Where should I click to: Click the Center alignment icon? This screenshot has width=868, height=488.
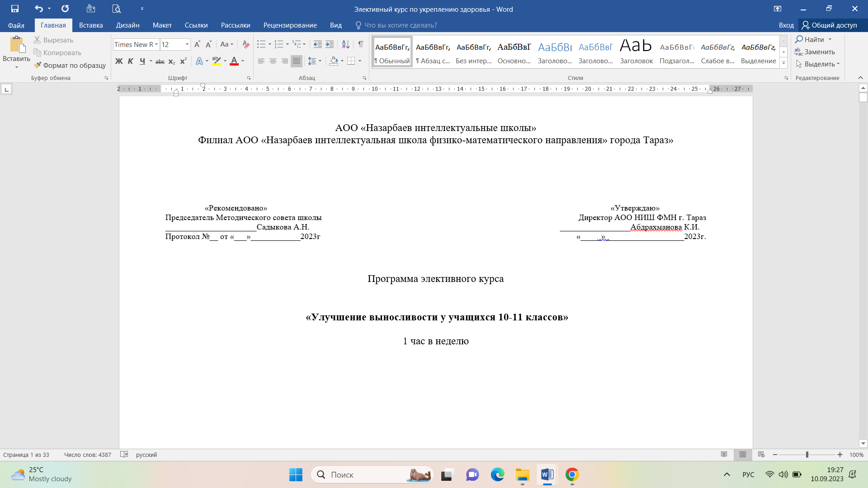tap(273, 61)
